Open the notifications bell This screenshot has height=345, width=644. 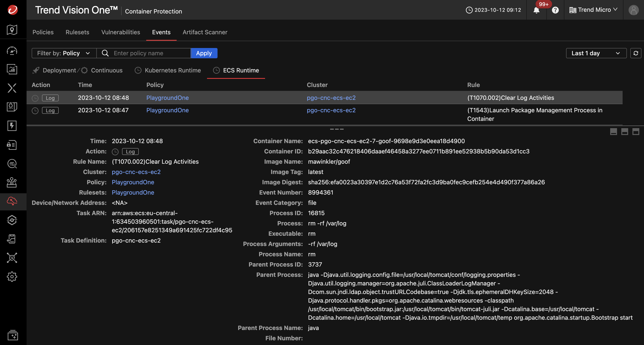[x=536, y=10]
